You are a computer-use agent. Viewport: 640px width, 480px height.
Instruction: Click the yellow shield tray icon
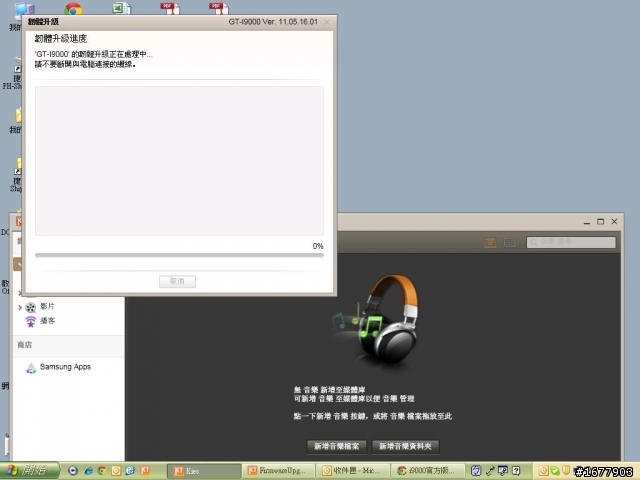click(x=566, y=471)
